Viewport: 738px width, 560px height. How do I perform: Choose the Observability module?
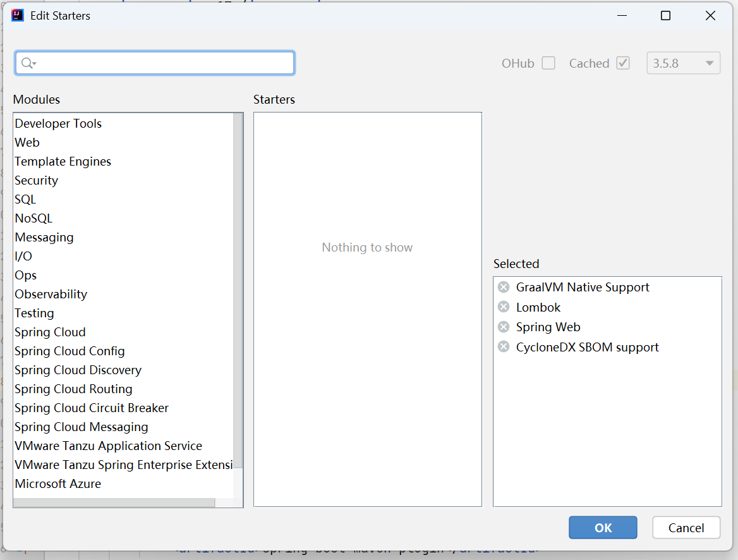point(124,294)
